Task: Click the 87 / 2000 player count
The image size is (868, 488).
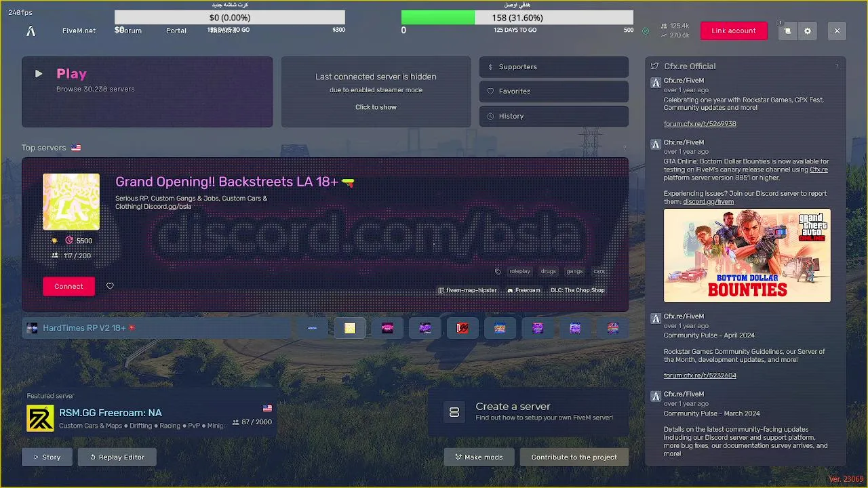Action: 252,422
